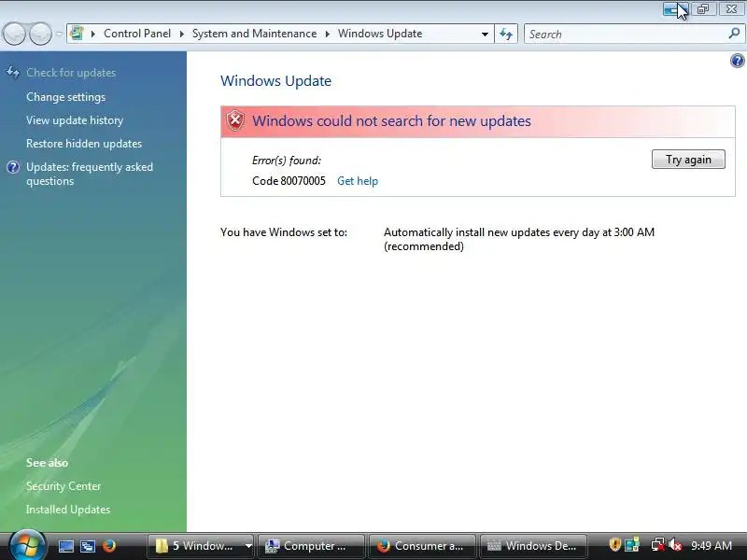The image size is (747, 560).
Task: Click the security shield tray icon
Action: click(x=615, y=545)
